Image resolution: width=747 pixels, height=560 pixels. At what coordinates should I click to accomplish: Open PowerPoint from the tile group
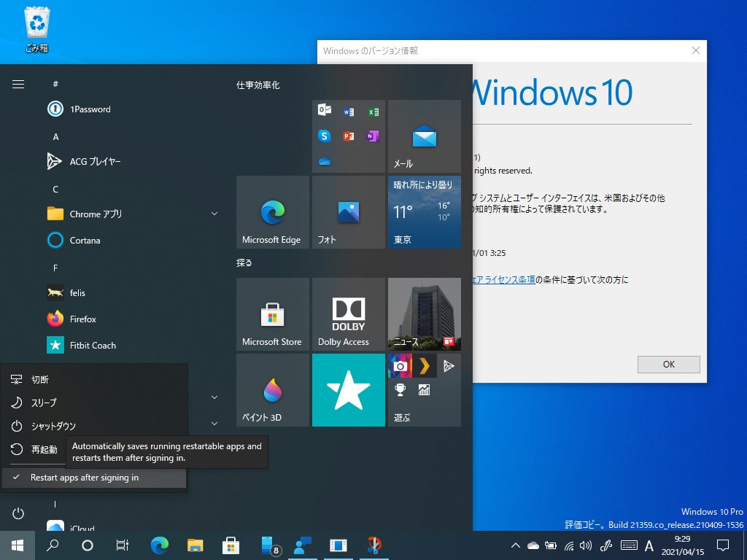click(x=348, y=136)
